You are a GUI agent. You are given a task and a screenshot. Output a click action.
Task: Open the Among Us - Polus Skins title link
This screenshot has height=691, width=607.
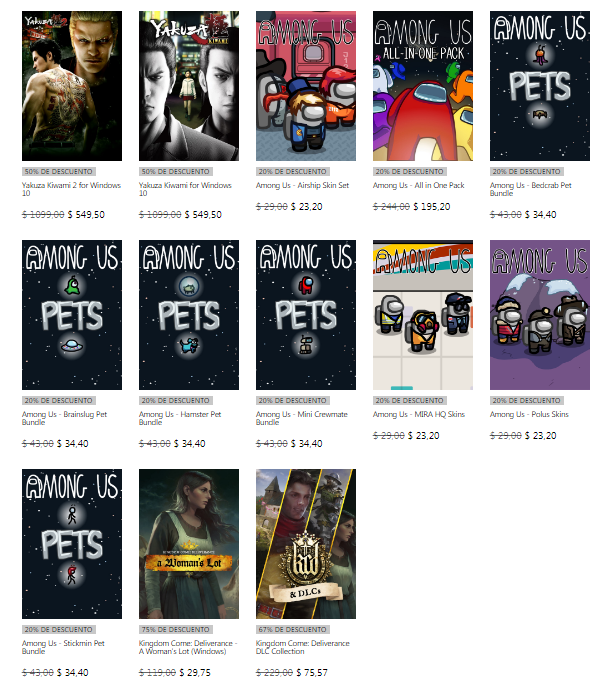pos(529,414)
